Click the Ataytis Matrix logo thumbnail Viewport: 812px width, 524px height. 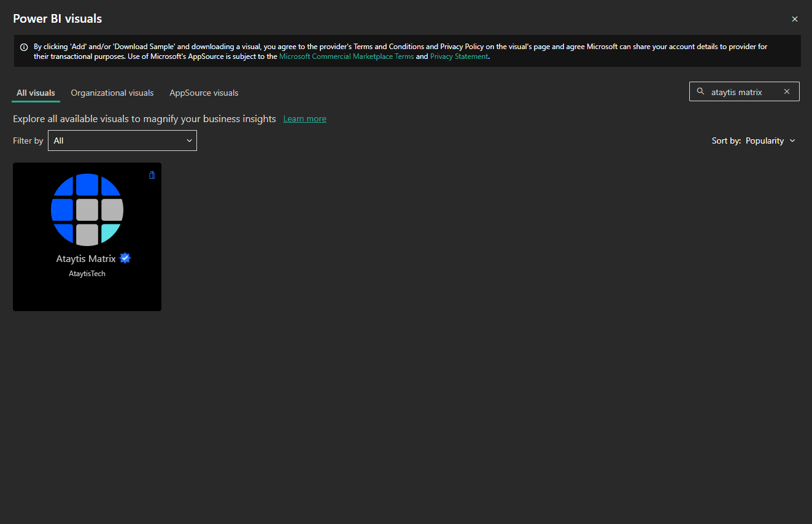tap(87, 210)
